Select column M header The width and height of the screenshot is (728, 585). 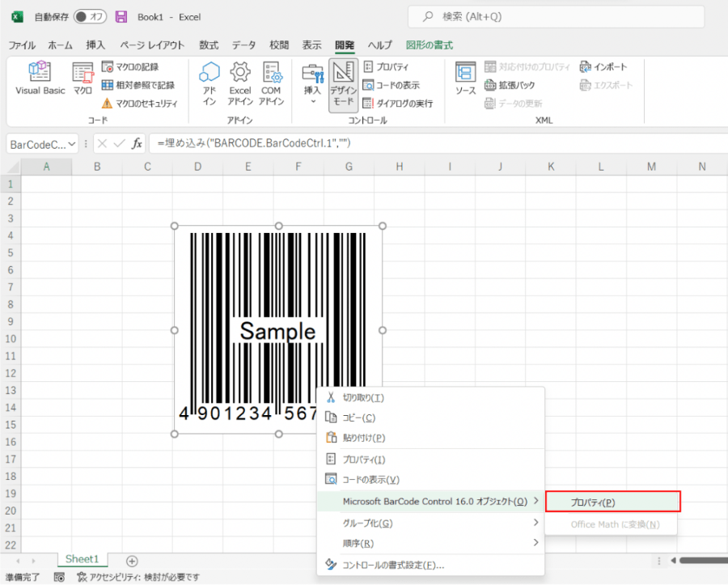point(651,167)
